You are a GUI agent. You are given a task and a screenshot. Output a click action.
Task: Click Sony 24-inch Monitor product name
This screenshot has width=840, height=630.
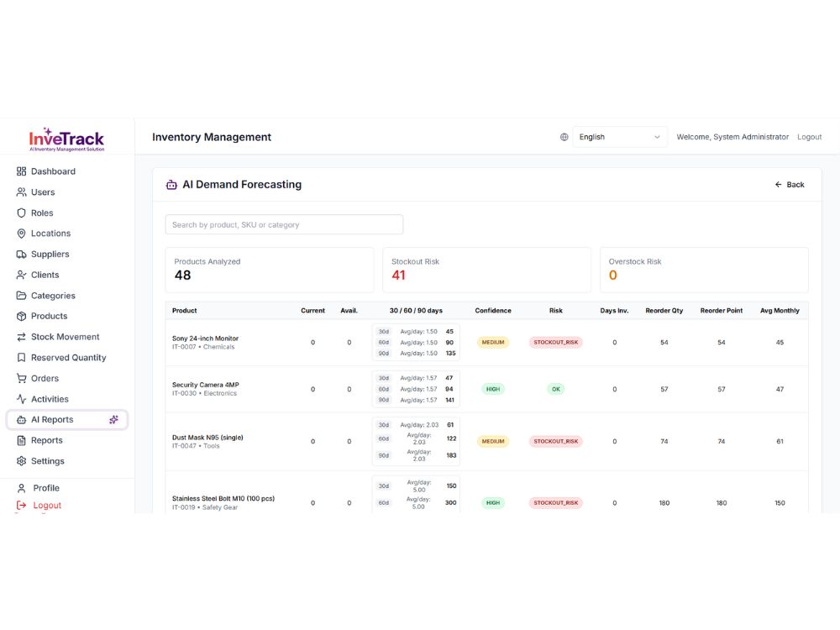[x=205, y=339]
